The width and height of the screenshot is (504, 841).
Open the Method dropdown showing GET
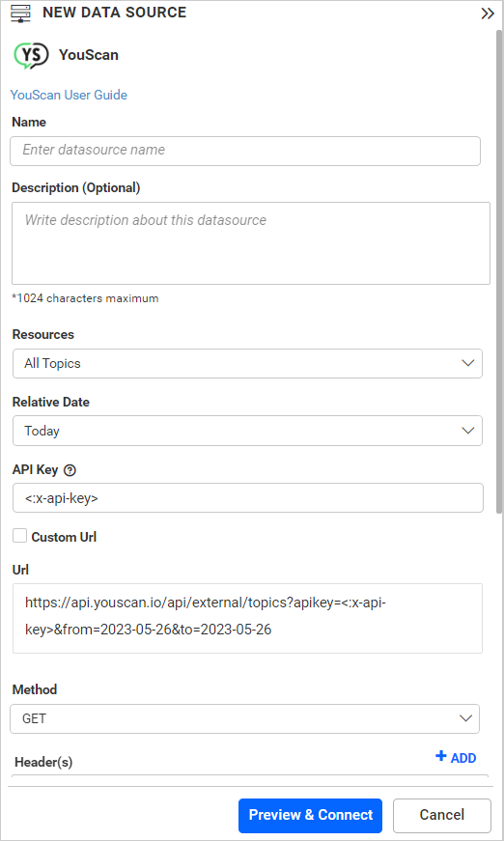point(244,718)
